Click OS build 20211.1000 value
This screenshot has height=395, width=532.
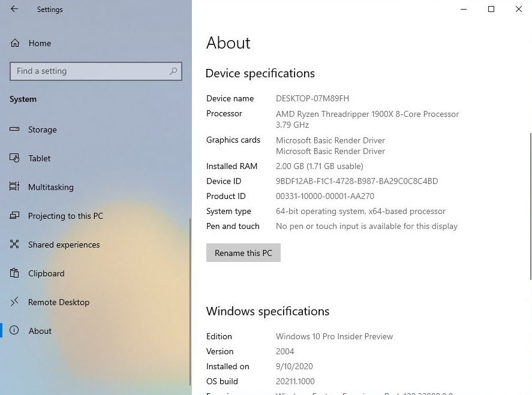pos(295,381)
